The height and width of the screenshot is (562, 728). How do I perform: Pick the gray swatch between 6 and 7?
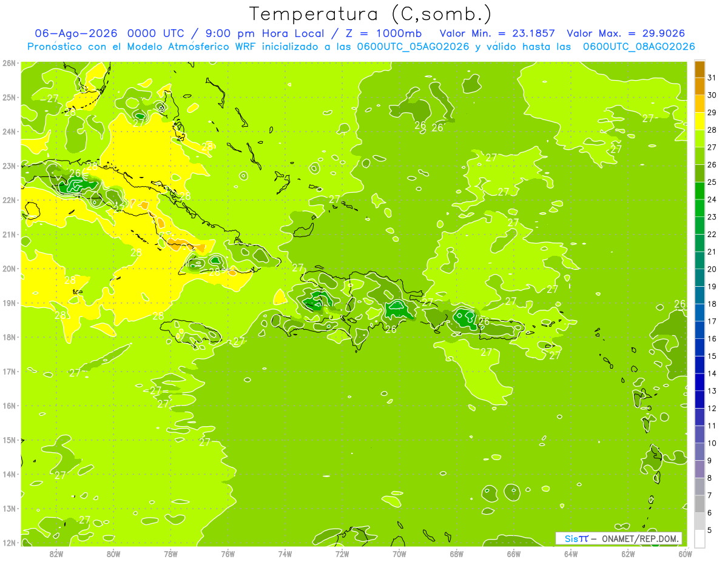tap(699, 503)
